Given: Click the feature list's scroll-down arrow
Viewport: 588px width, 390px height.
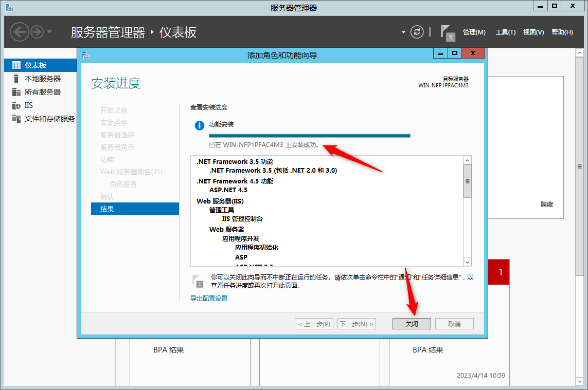Looking at the screenshot, I should 467,262.
